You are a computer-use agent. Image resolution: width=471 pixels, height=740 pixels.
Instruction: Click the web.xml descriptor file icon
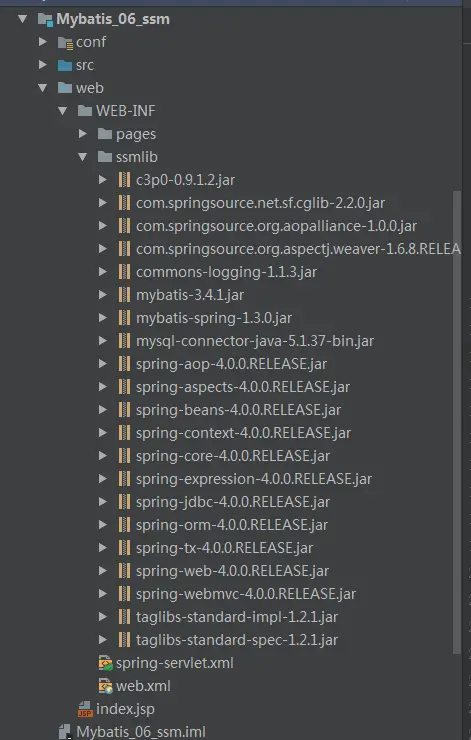(x=105, y=686)
